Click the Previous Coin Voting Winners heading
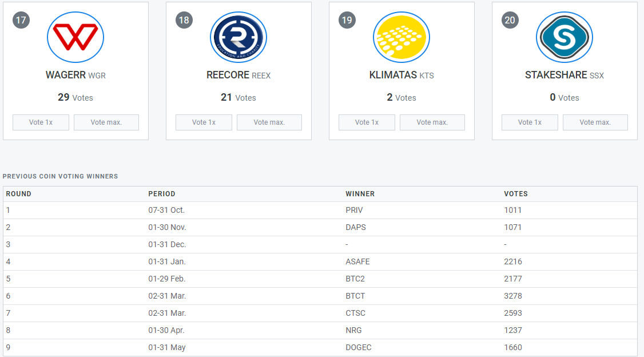Screen dimensions: 644x357 (61, 176)
